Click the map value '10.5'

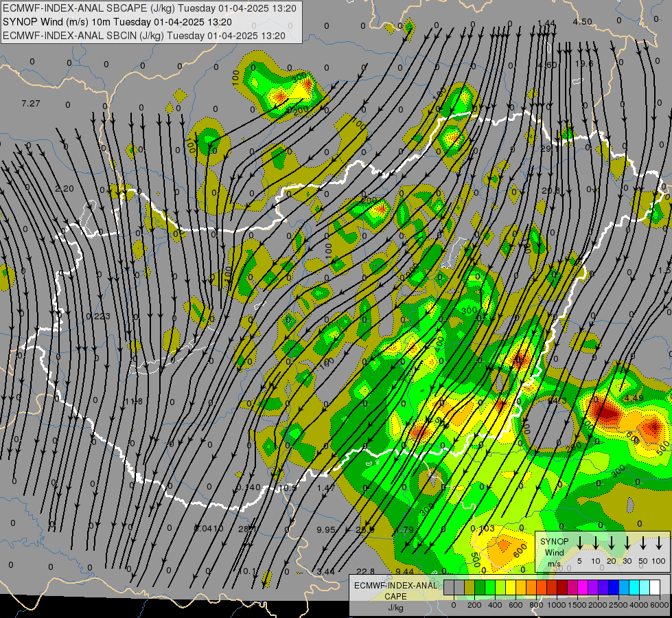coord(288,488)
